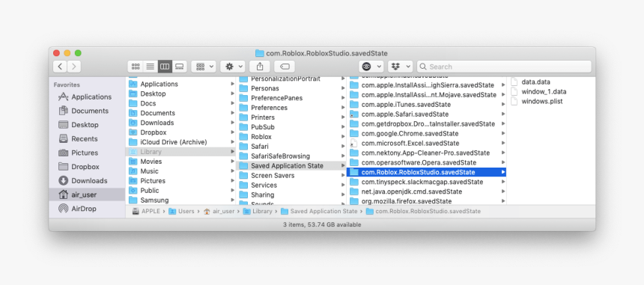Select com.microsoft.Excel.savedState item
Viewport: 644px width, 285px height.
pyautogui.click(x=426, y=143)
